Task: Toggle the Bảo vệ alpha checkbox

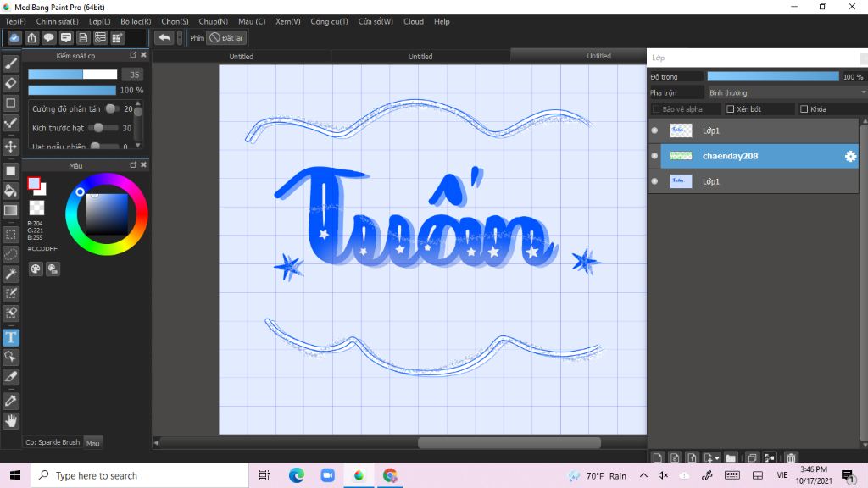Action: (656, 109)
